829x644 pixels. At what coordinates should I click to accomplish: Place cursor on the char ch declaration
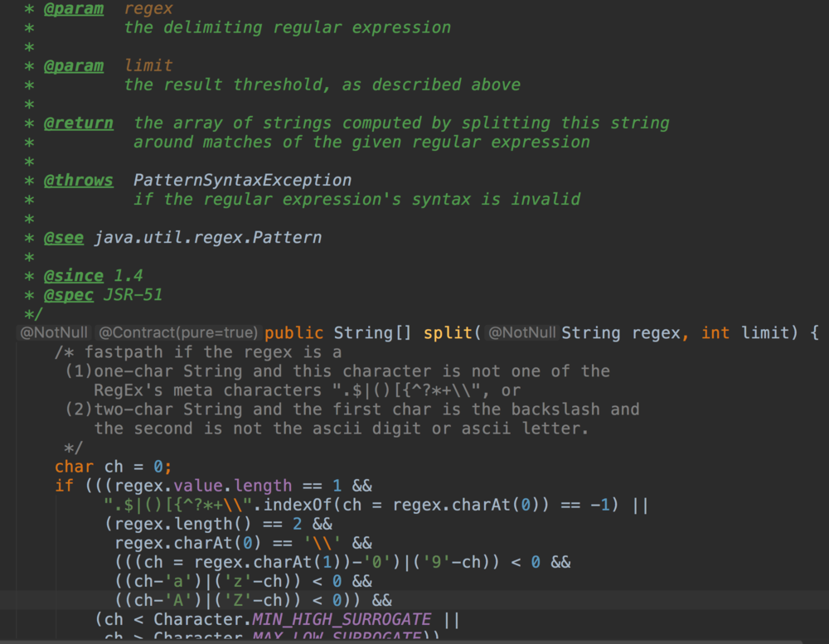[113, 467]
